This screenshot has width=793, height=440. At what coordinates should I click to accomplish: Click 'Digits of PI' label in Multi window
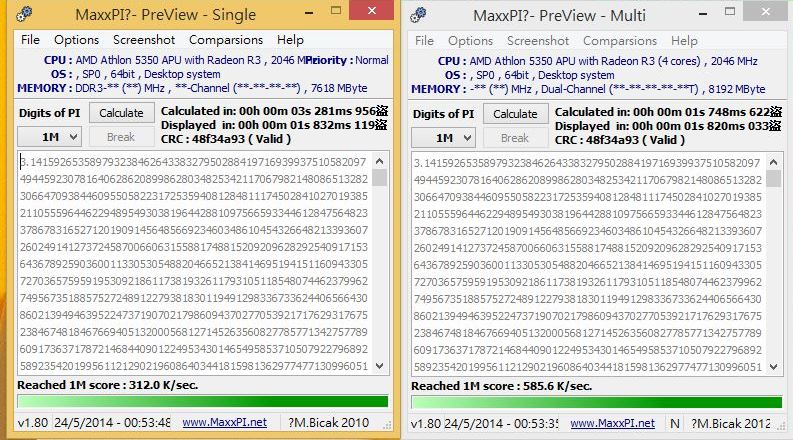444,114
